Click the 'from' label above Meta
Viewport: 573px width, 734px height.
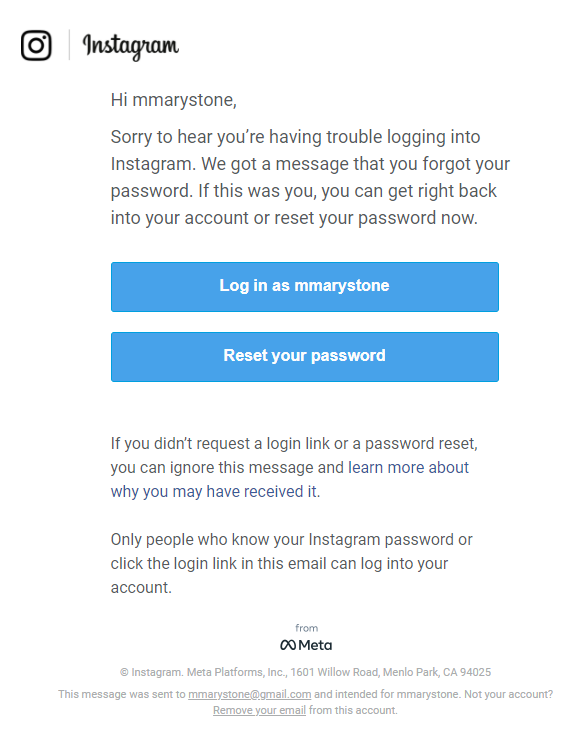tap(306, 628)
